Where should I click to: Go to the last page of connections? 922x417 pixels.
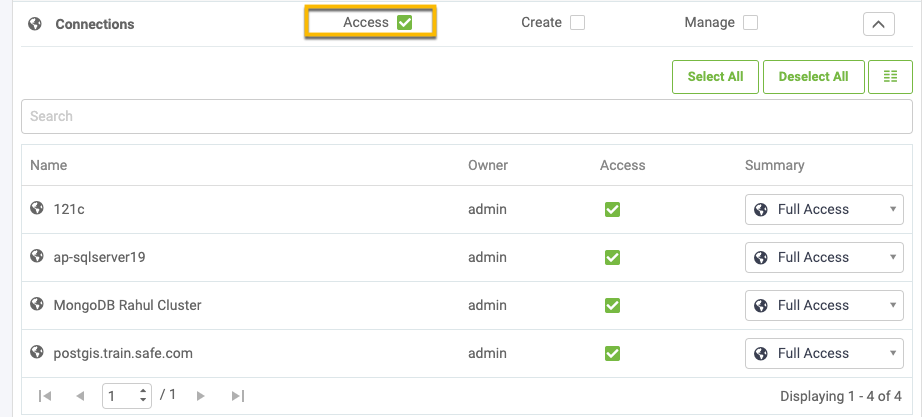click(x=237, y=396)
